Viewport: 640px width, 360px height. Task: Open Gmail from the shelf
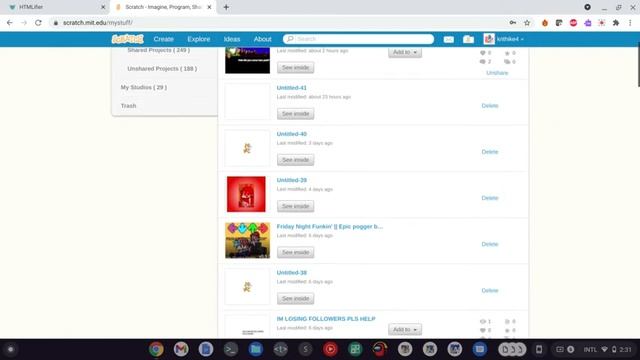tap(181, 349)
